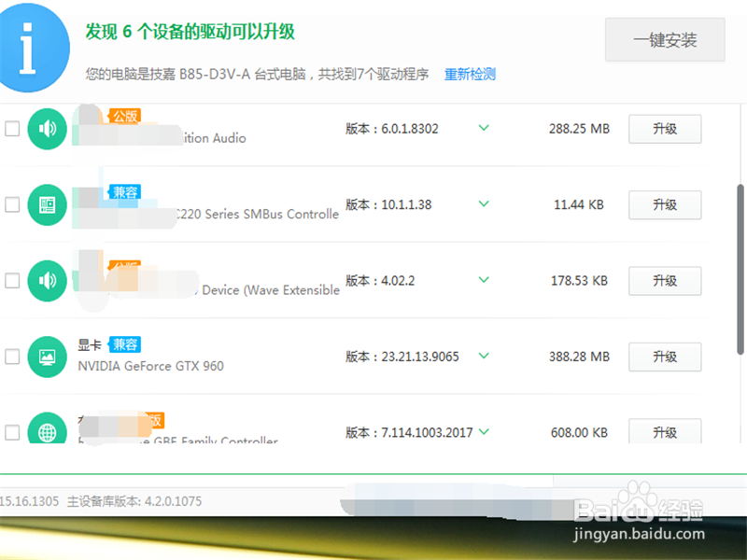Image resolution: width=747 pixels, height=560 pixels.
Task: Click the 兼容 tag on the SMBus row
Action: click(x=125, y=192)
